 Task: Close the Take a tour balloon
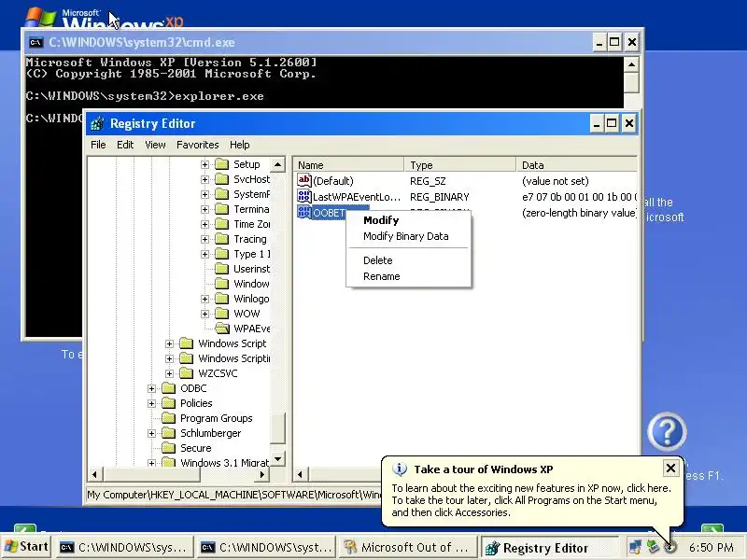[x=670, y=469]
